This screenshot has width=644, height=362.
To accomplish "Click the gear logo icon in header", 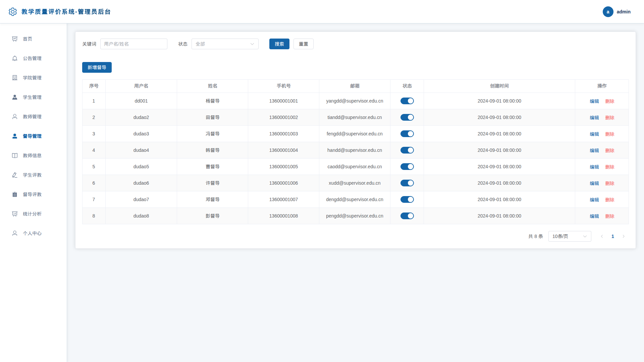I will pos(13,12).
